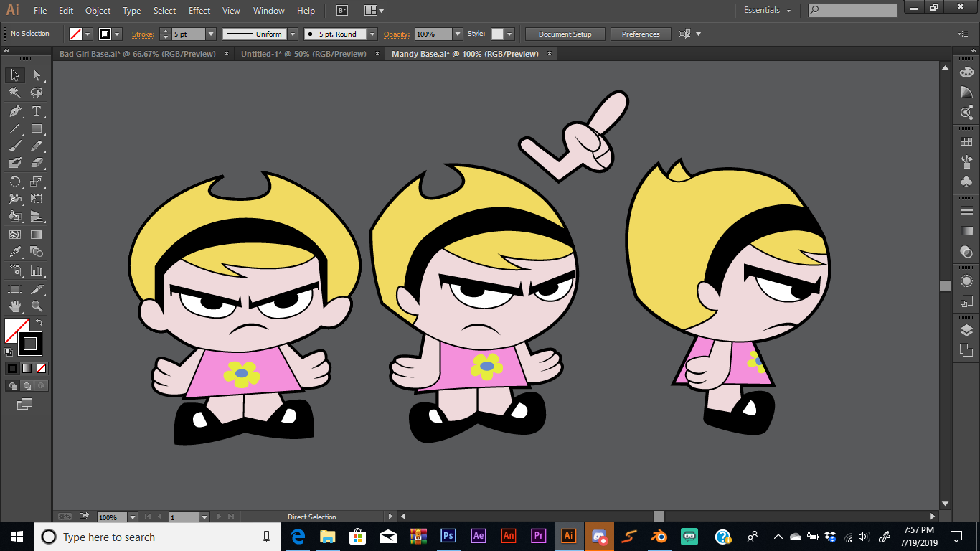Viewport: 980px width, 551px height.
Task: Open the Appearance panel icon
Action: [966, 281]
